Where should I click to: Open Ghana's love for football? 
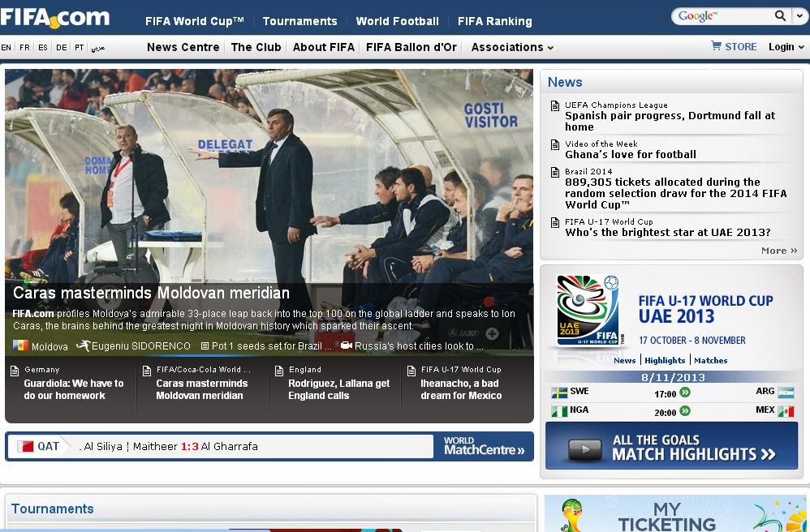coord(631,154)
